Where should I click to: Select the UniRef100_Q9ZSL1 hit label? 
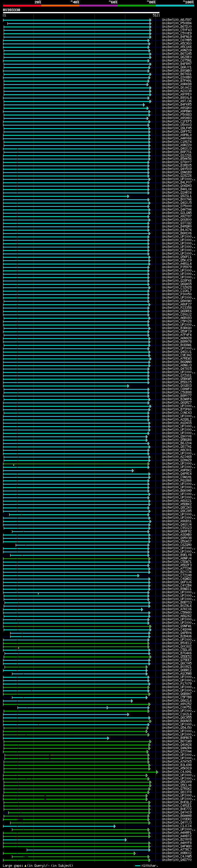[x=177, y=196]
